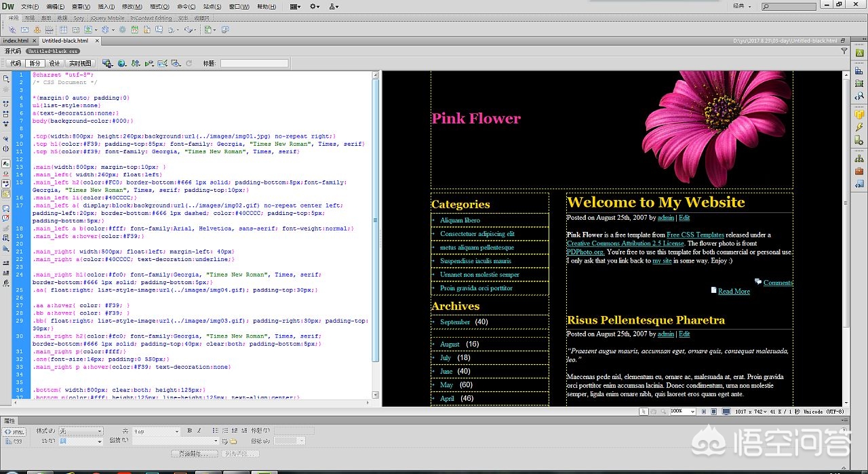Select the Spry tab in Insert bar

79,18
